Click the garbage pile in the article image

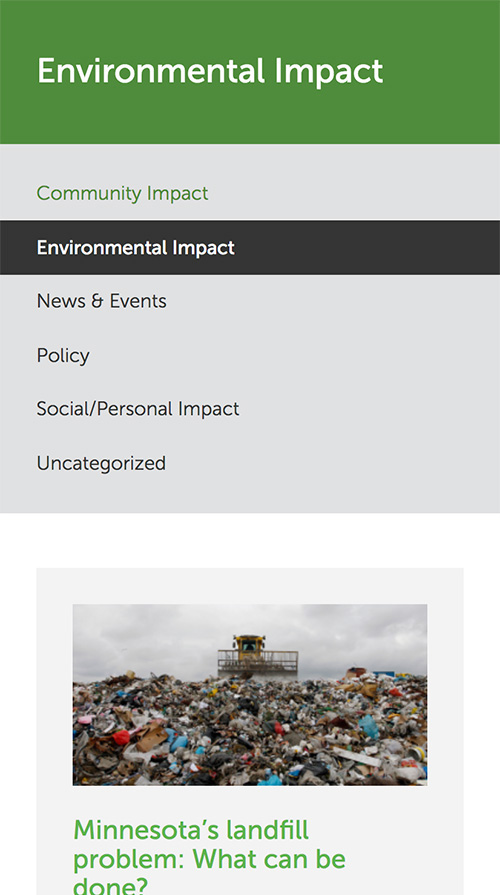250,731
